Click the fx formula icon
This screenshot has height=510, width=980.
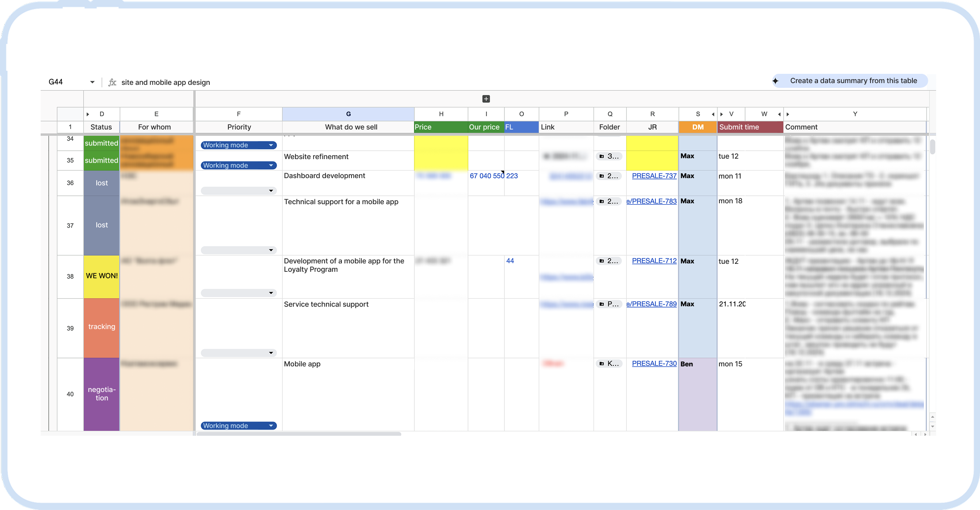click(x=112, y=82)
